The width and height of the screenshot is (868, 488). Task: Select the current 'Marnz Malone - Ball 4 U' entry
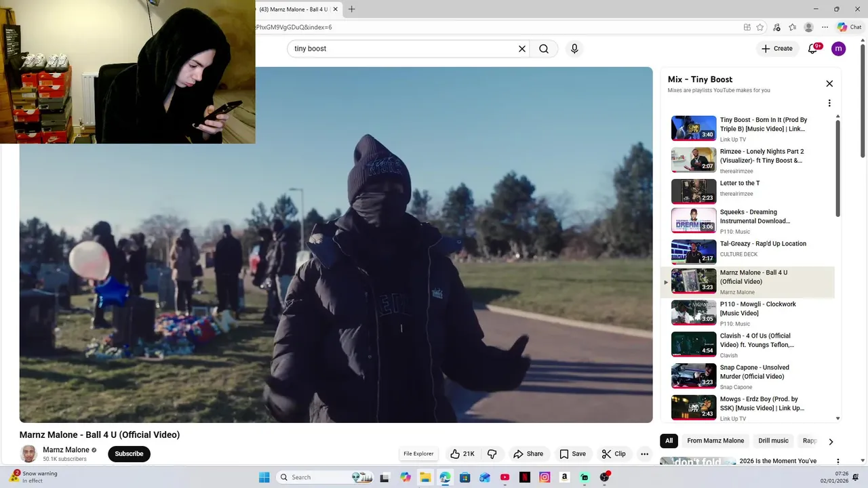click(x=749, y=282)
